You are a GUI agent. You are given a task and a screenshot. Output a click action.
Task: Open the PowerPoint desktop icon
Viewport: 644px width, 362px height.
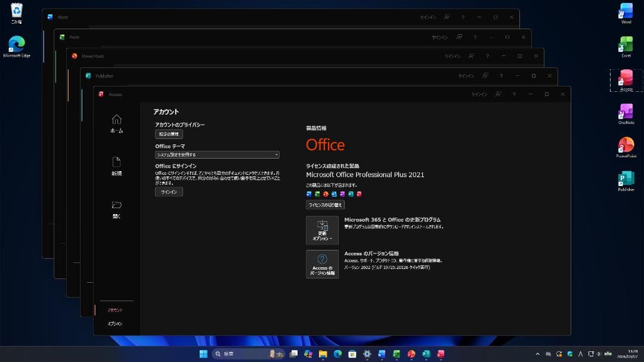pyautogui.click(x=626, y=146)
